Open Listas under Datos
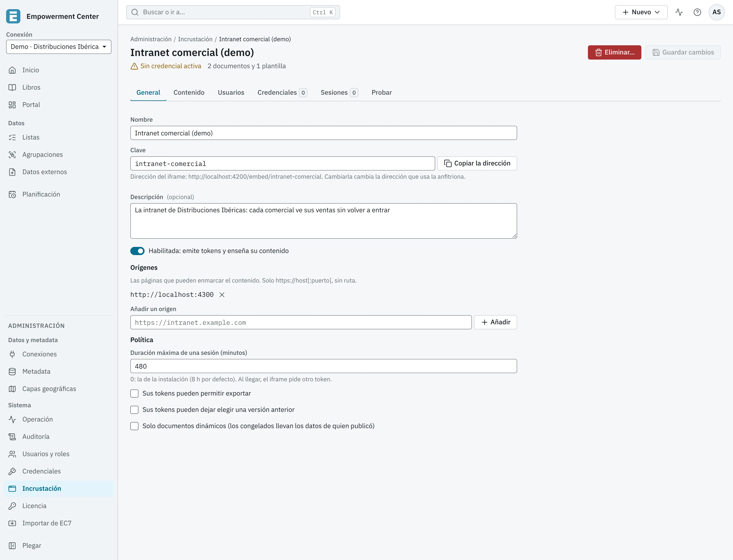733x560 pixels. coord(59,137)
